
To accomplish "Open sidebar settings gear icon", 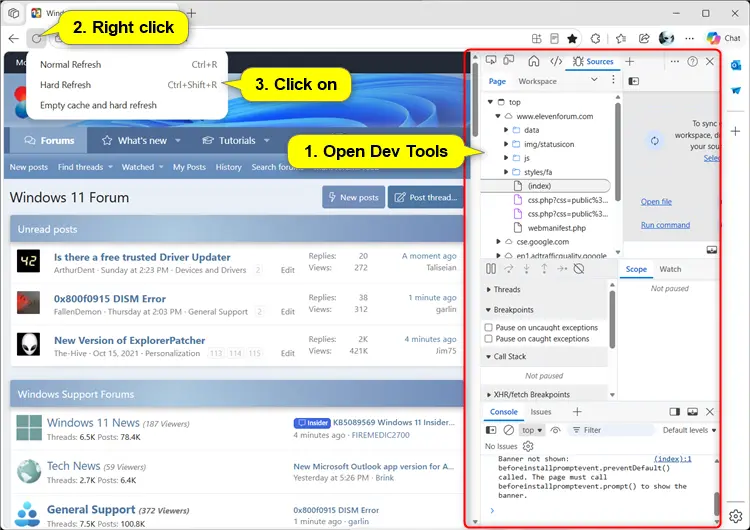I will coord(736,516).
